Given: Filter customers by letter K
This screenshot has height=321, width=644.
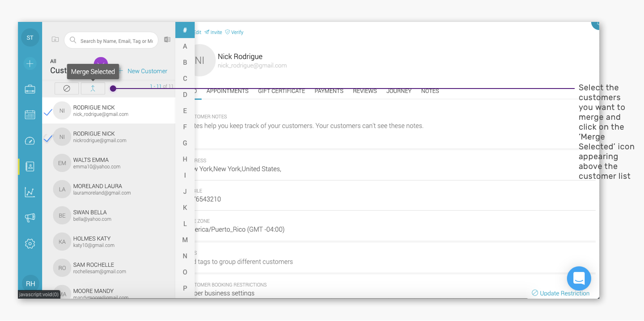Looking at the screenshot, I should pos(185,207).
